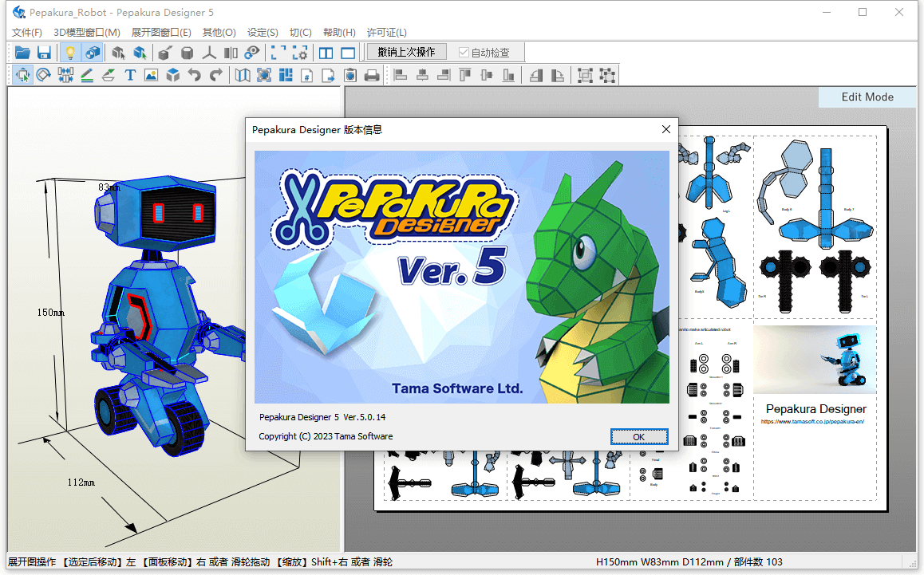Close the 版本信息 dialog with X
924x575 pixels.
coord(666,129)
